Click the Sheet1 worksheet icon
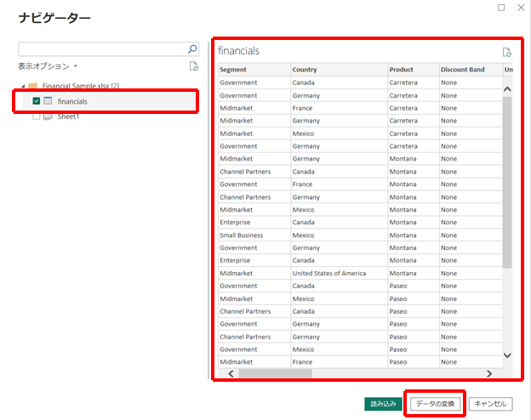The image size is (531, 420). (x=49, y=116)
